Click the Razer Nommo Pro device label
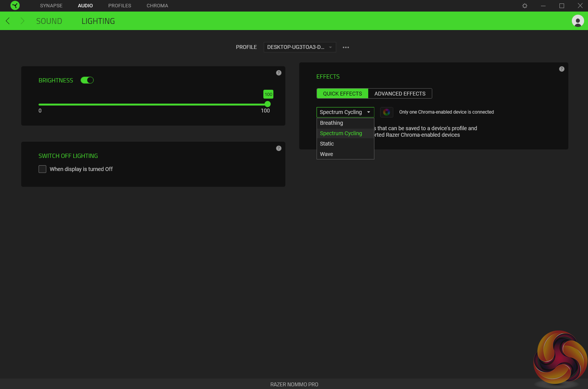Viewport: 588px width, 389px height. tap(294, 384)
